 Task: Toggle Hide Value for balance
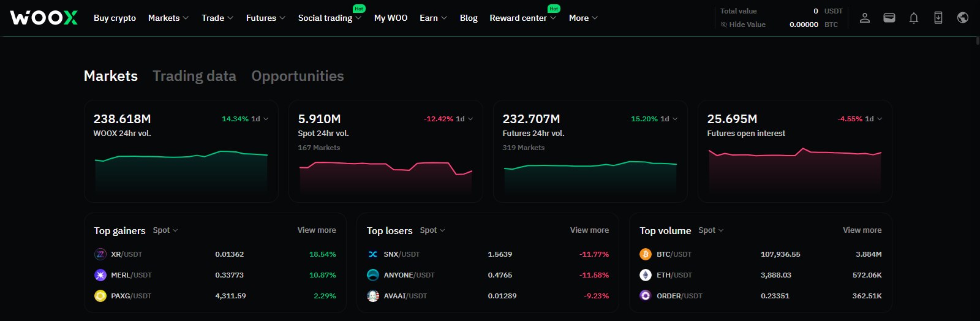[x=743, y=25]
